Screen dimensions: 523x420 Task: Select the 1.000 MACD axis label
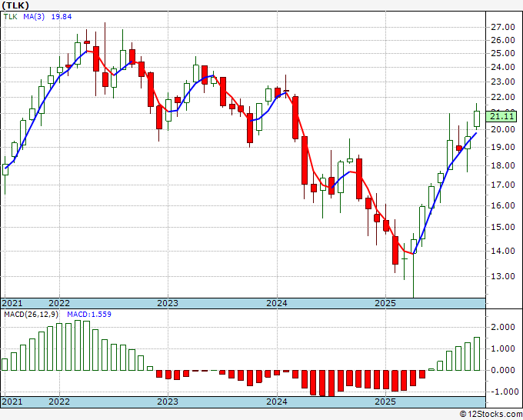pyautogui.click(x=503, y=348)
